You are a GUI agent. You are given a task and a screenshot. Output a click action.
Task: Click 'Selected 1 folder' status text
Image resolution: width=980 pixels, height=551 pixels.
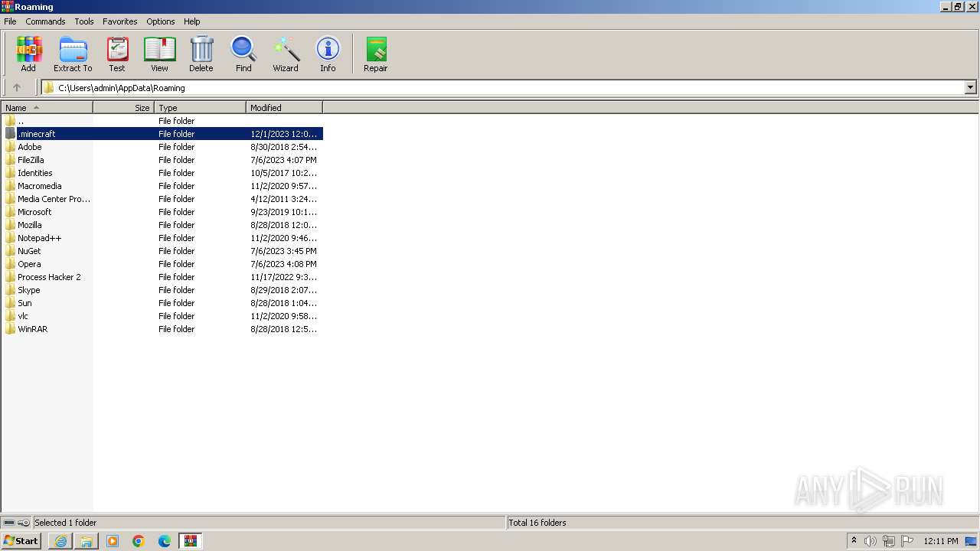(x=65, y=523)
